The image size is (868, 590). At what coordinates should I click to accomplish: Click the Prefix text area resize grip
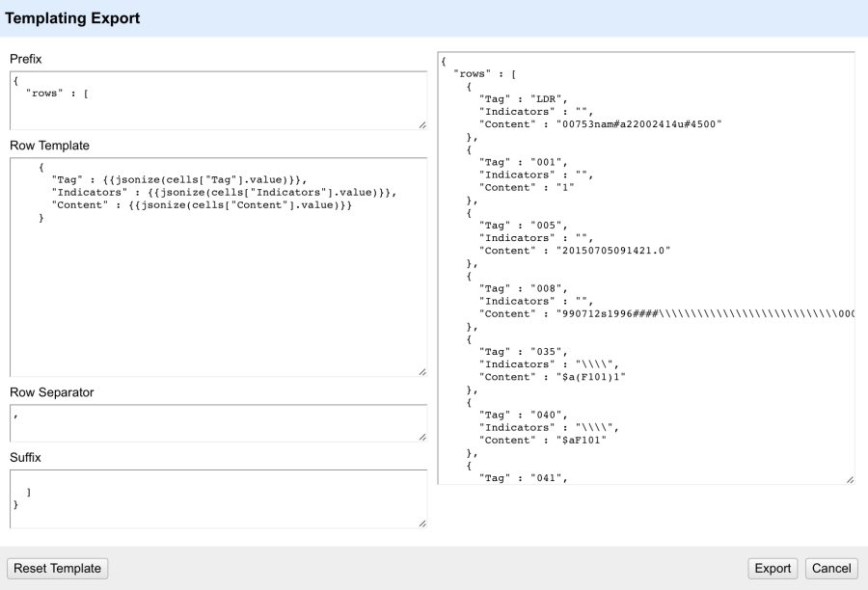point(422,123)
